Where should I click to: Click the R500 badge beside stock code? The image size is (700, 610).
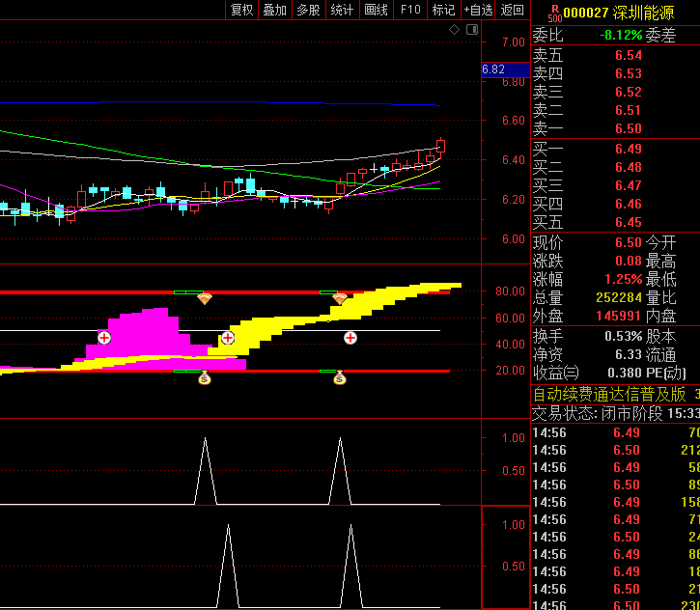(x=554, y=12)
